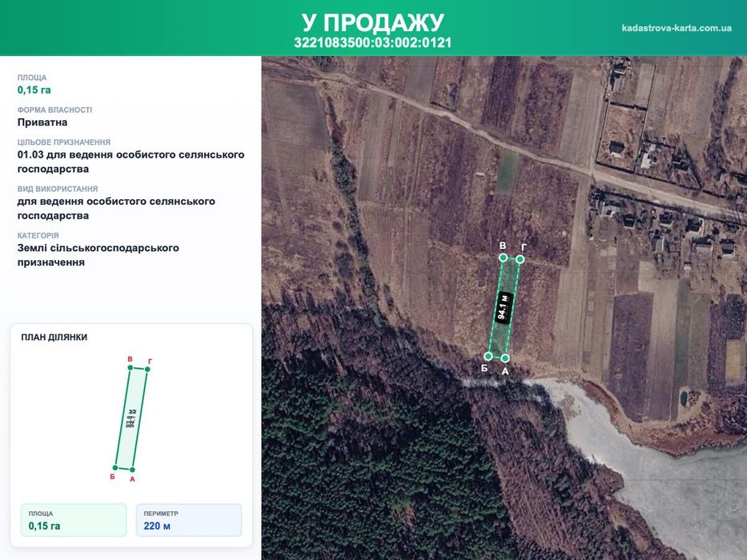Click the parcel outline in plan diagram
The width and height of the screenshot is (747, 560).
pyautogui.click(x=131, y=418)
